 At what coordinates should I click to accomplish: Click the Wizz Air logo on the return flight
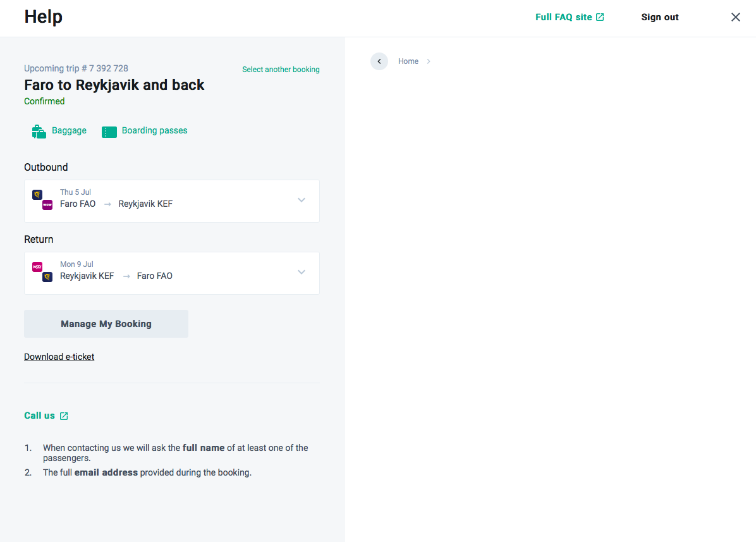pyautogui.click(x=37, y=267)
